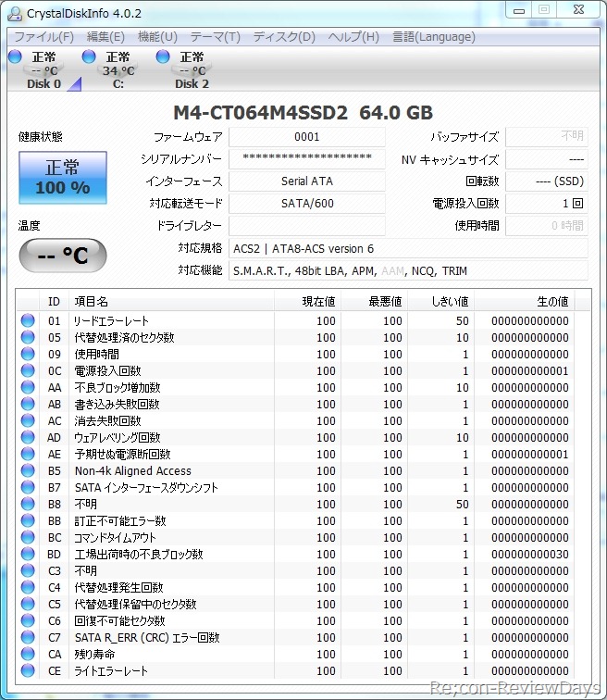Click status icon of row AA 不良ブロック増加数
The height and width of the screenshot is (700, 607).
[x=28, y=387]
